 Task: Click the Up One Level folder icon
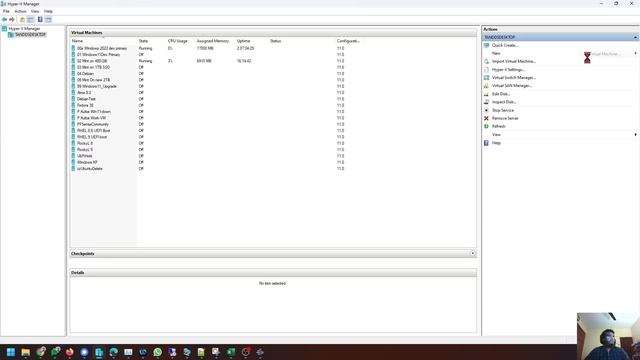tap(22, 20)
